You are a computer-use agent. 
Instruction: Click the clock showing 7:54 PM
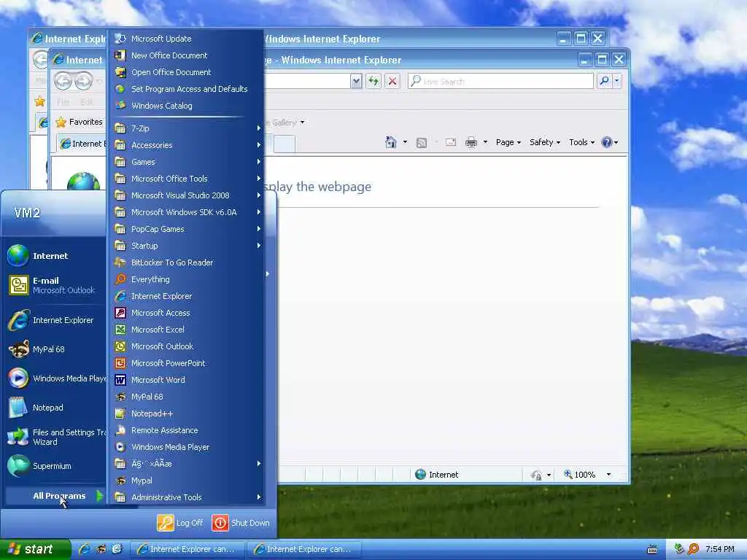point(719,549)
